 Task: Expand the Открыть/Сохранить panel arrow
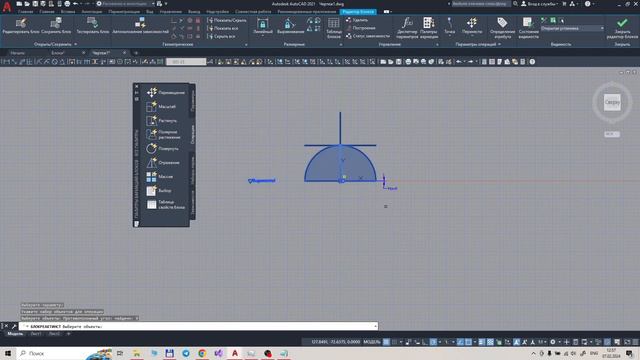pyautogui.click(x=76, y=44)
